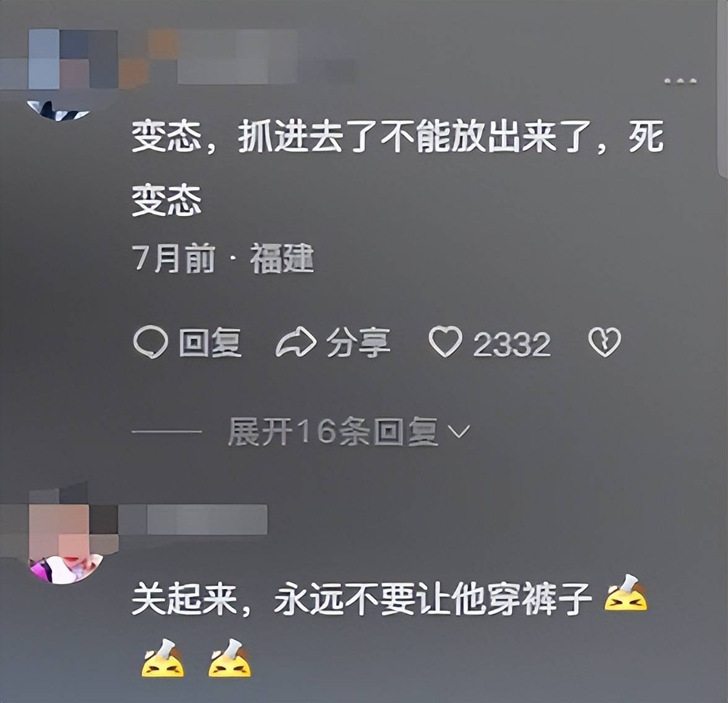This screenshot has width=728, height=703.
Task: Click the 回复 reply label
Action: click(x=210, y=342)
